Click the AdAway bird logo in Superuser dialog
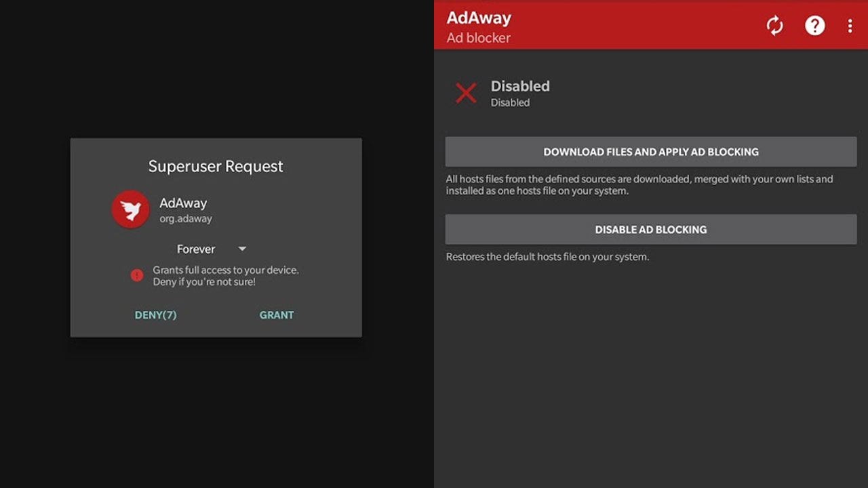 coord(130,209)
